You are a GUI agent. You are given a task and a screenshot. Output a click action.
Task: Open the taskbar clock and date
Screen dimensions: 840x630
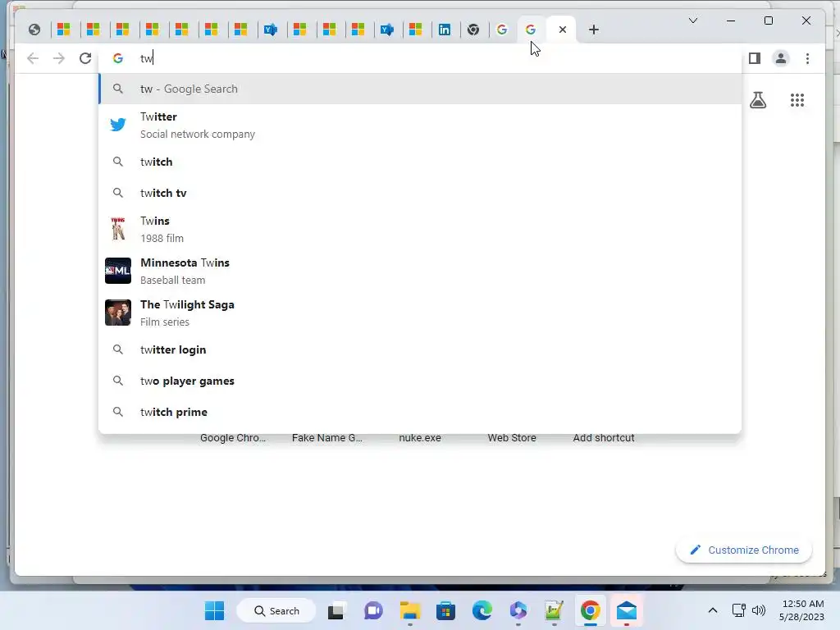pyautogui.click(x=801, y=610)
